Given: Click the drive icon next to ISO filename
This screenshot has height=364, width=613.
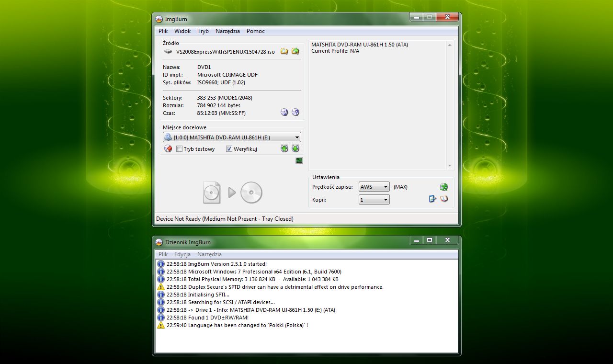Looking at the screenshot, I should pyautogui.click(x=168, y=51).
